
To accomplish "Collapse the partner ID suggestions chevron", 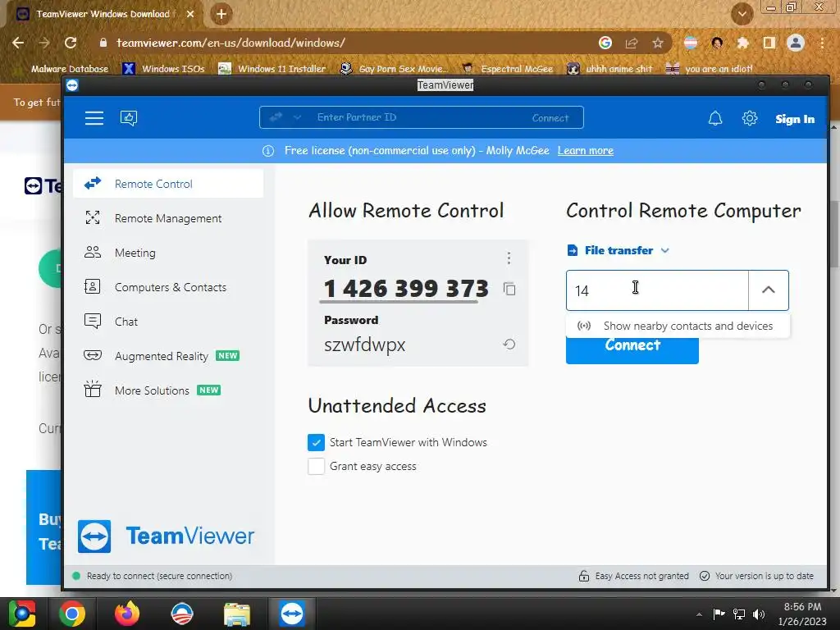I will [768, 290].
